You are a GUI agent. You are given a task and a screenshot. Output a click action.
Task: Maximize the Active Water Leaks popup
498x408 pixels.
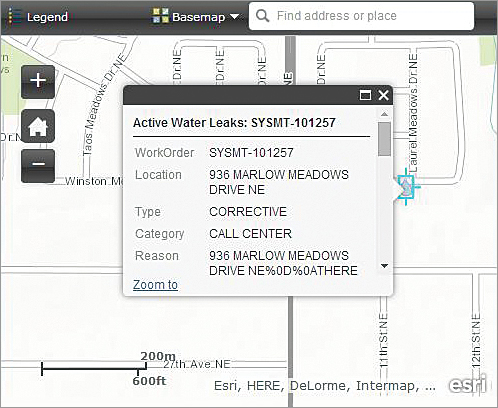click(x=365, y=95)
